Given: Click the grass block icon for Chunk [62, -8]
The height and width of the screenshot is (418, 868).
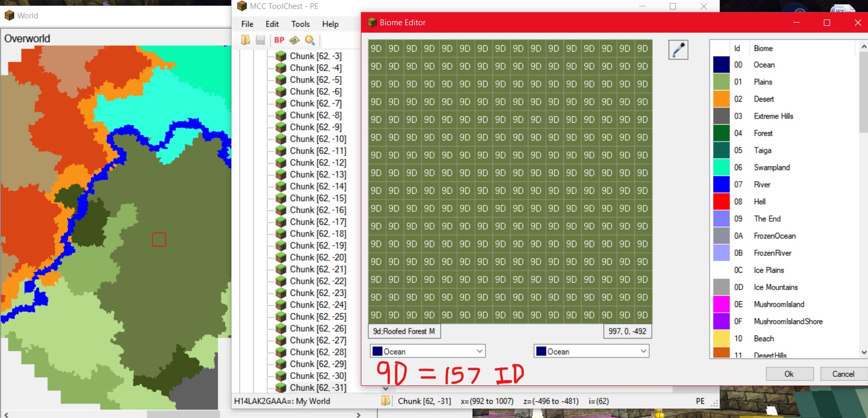Looking at the screenshot, I should coord(281,115).
